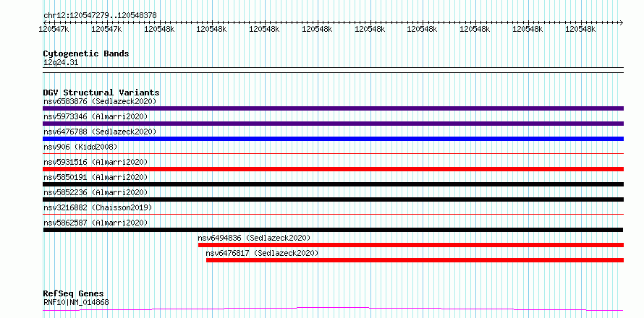Select the thick red bar under nsv5931516

(333, 169)
